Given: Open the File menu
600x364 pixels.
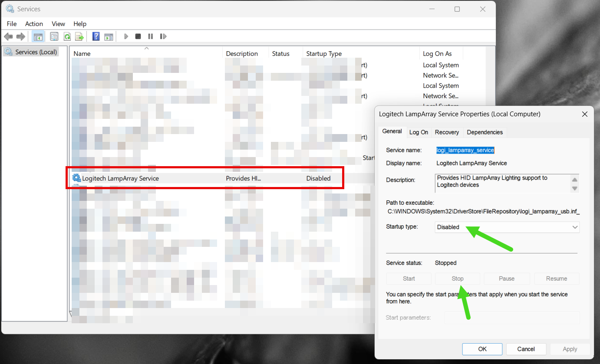Looking at the screenshot, I should [x=12, y=24].
